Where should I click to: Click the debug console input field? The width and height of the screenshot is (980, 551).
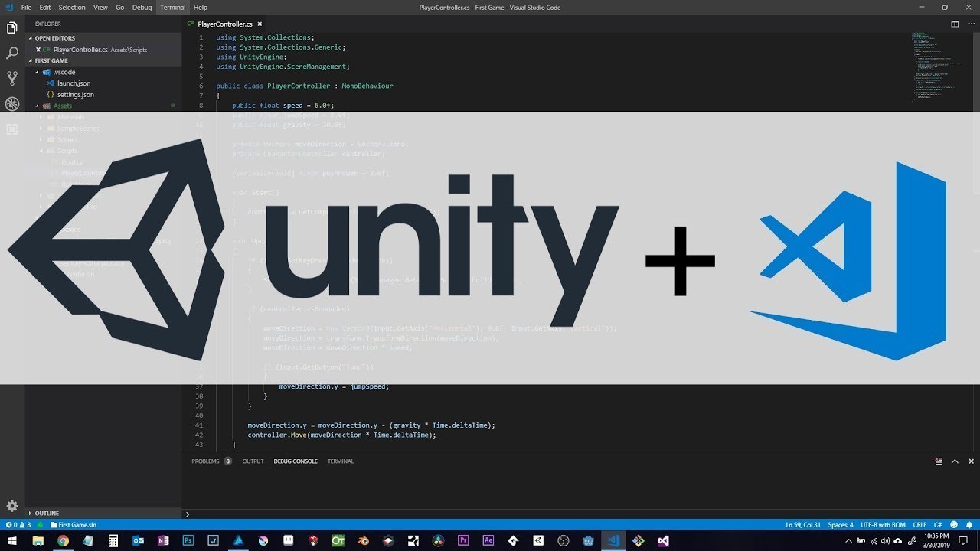click(582, 514)
